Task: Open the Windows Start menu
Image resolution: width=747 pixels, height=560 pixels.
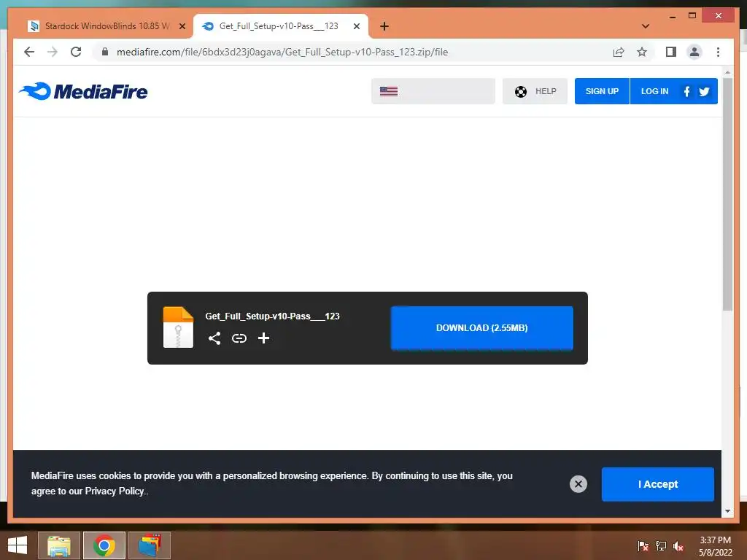Action: [x=18, y=545]
